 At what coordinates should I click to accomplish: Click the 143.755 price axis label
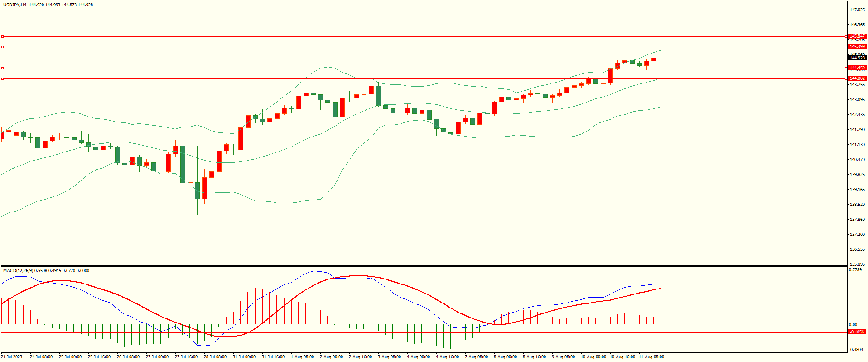tap(858, 85)
